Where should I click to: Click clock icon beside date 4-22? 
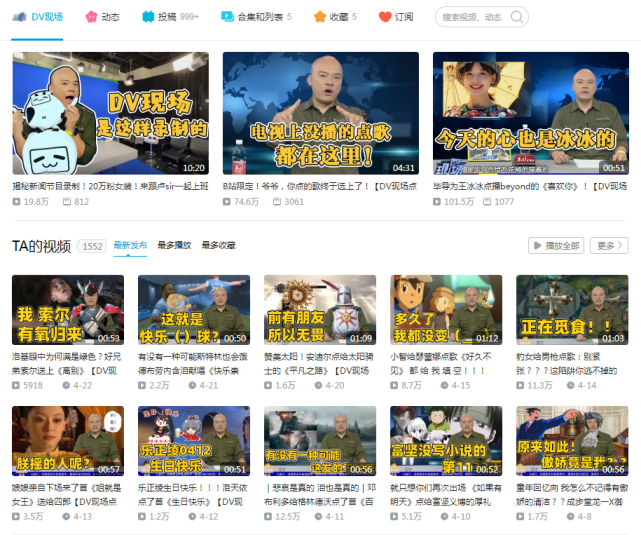pyautogui.click(x=66, y=385)
